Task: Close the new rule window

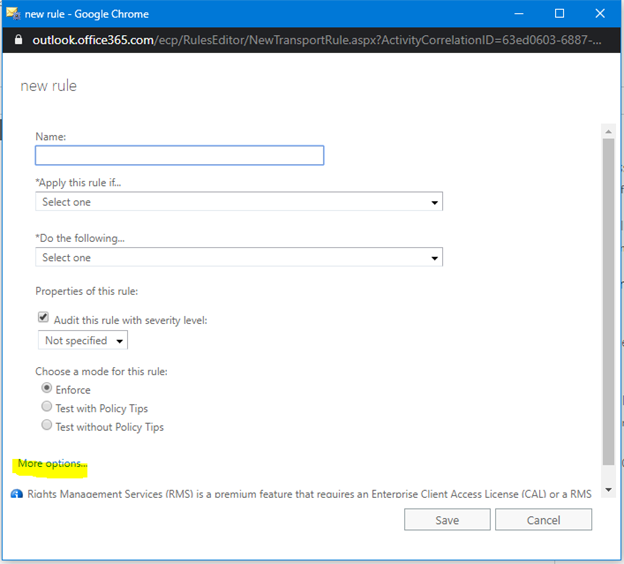Action: (x=600, y=14)
